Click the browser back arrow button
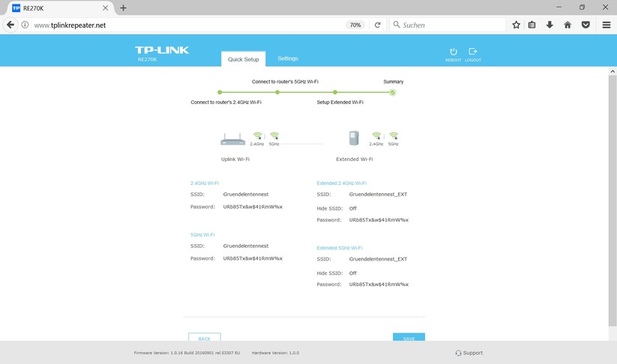Screen dimensions: 617x364 (x=10, y=25)
